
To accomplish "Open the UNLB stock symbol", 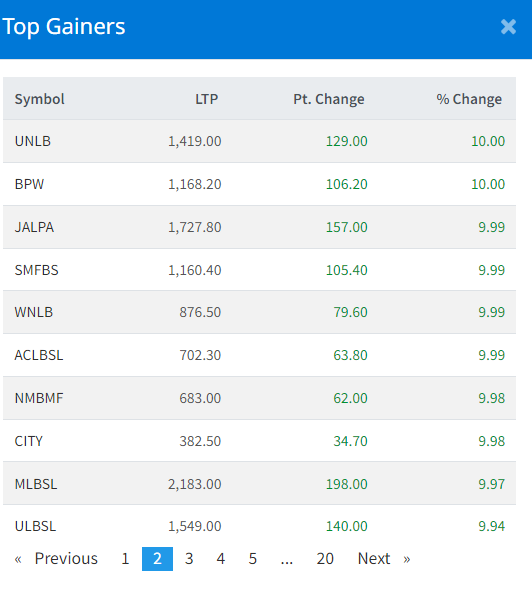I will [x=33, y=141].
